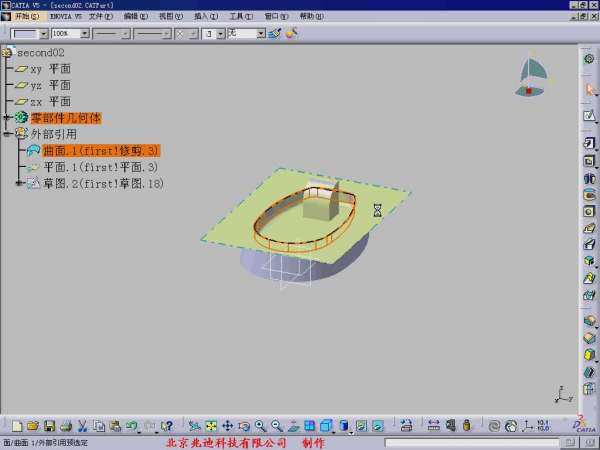Open the 工具 (Tools) menu
This screenshot has height=450, width=600.
coord(240,17)
